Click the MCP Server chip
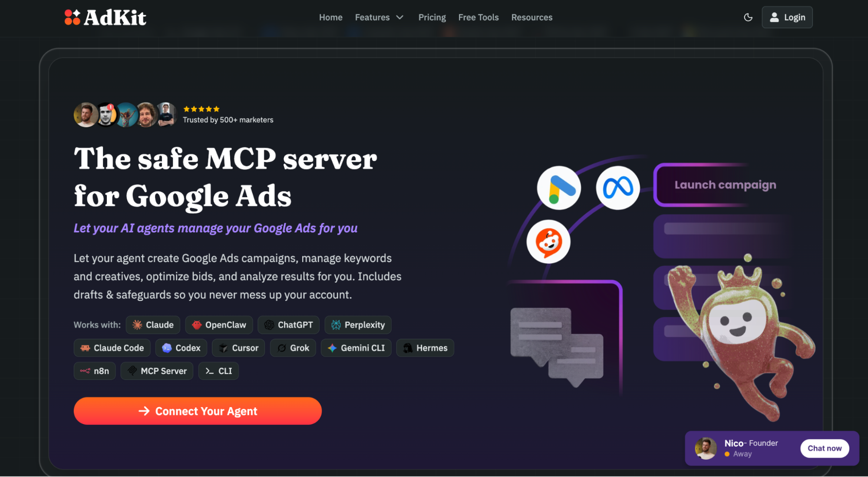The width and height of the screenshot is (868, 477). [157, 371]
